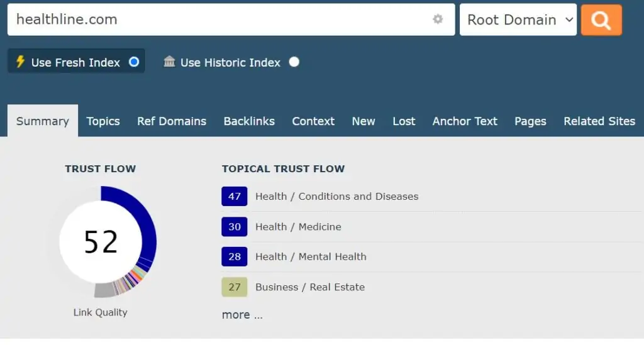Open the Ref Domains tab
The width and height of the screenshot is (644, 345).
point(172,121)
